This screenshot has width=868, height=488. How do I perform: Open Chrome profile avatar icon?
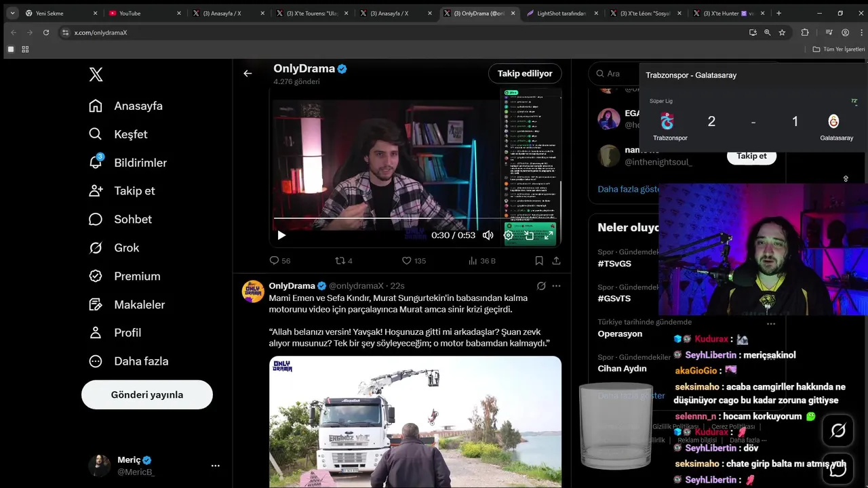tap(845, 33)
